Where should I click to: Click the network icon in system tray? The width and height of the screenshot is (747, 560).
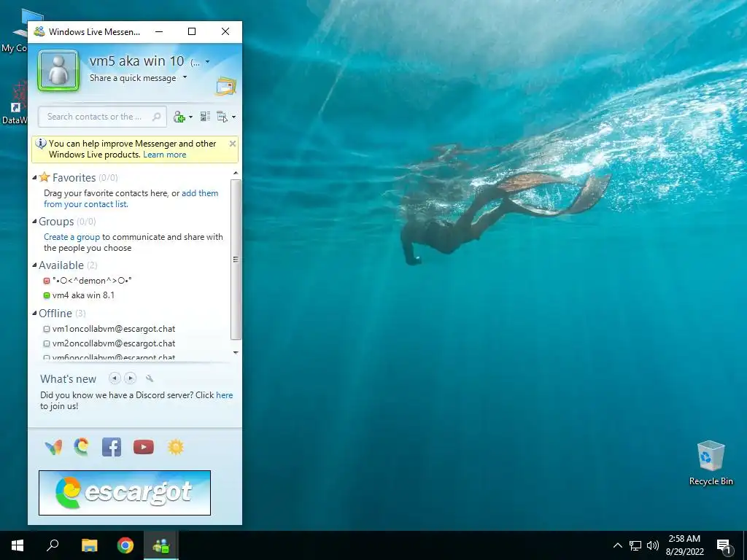pos(635,545)
